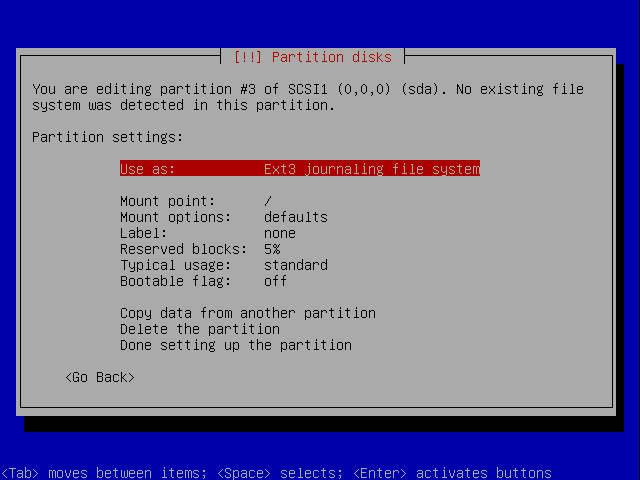Choose Delete the partition
640x480 pixels.
(x=200, y=329)
